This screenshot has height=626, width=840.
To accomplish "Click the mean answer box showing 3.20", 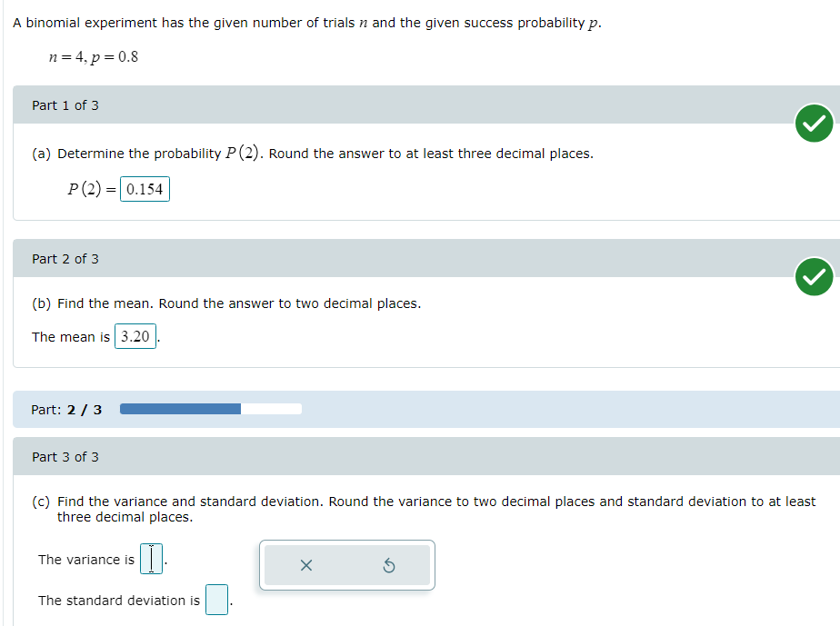I will pos(135,335).
